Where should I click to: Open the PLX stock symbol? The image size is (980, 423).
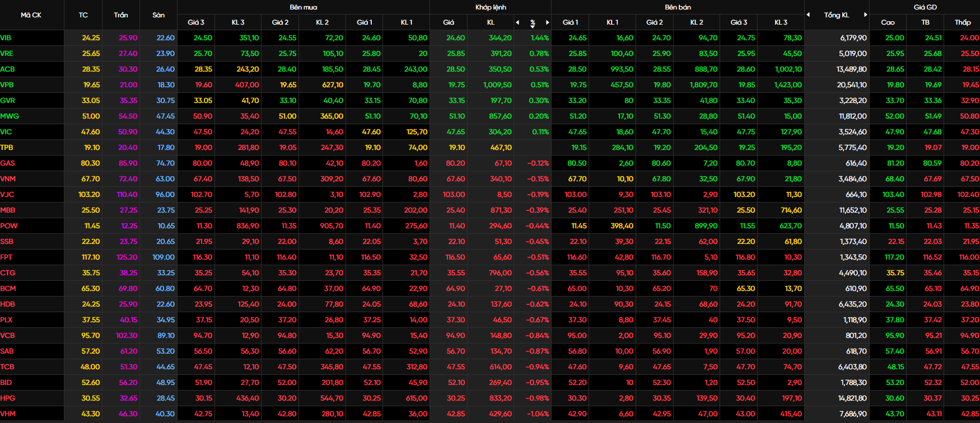point(6,320)
